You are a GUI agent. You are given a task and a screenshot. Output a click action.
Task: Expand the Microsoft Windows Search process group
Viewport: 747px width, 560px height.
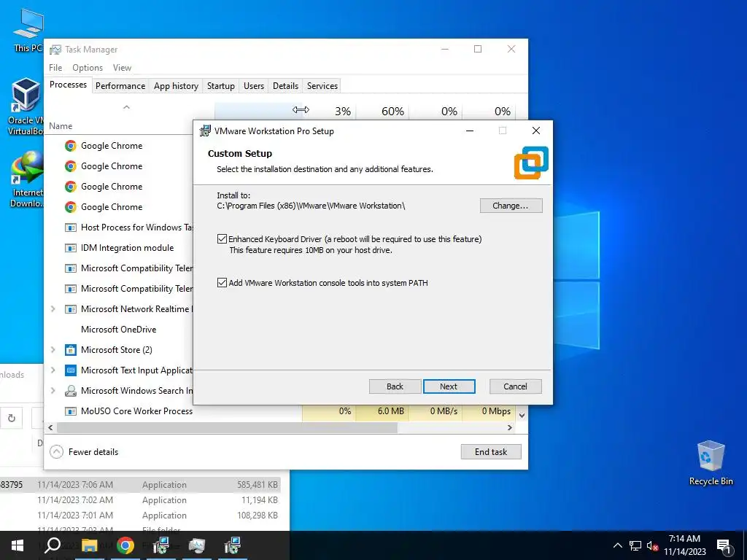tap(53, 391)
